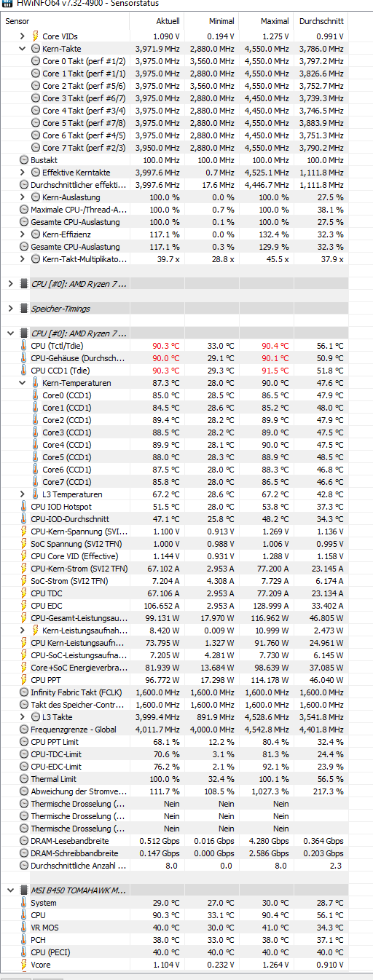Click the chip icon of the Speicher-Timings section
Viewport: 373px width, 980px height.
tap(24, 309)
